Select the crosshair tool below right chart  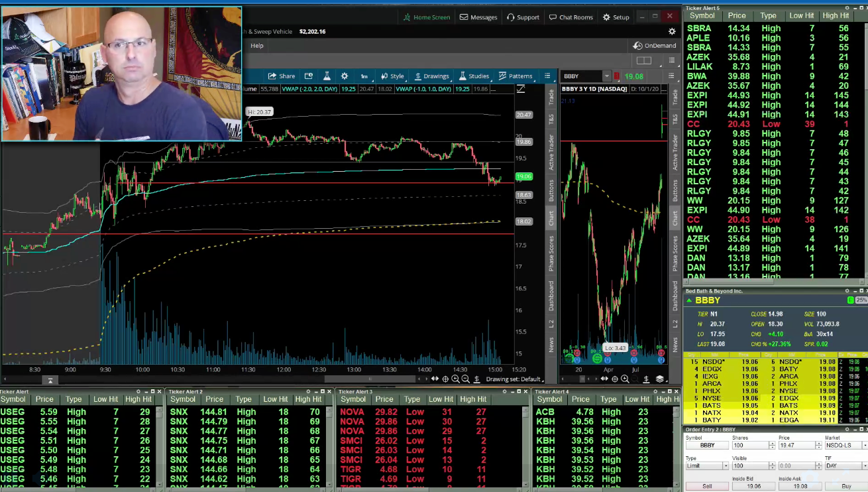click(x=615, y=379)
